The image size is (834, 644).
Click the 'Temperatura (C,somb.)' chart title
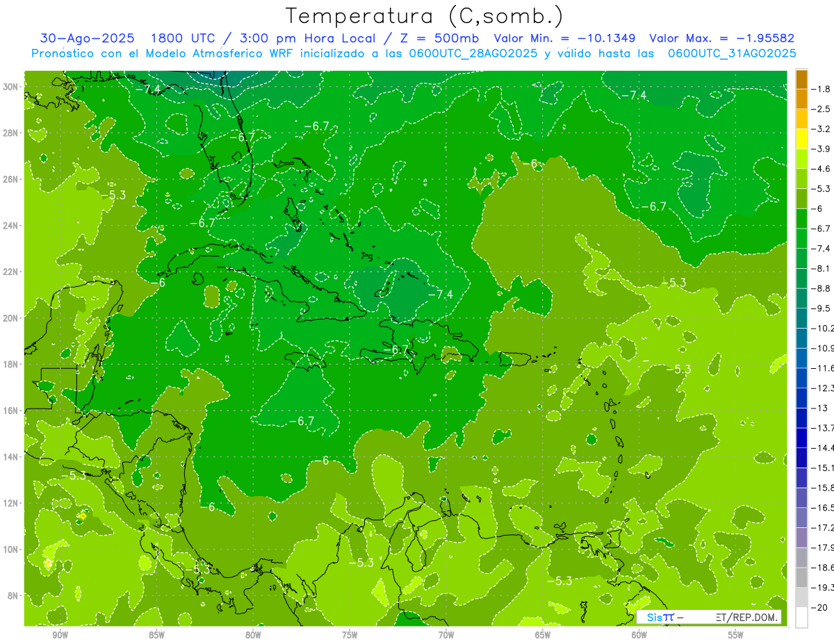(425, 15)
